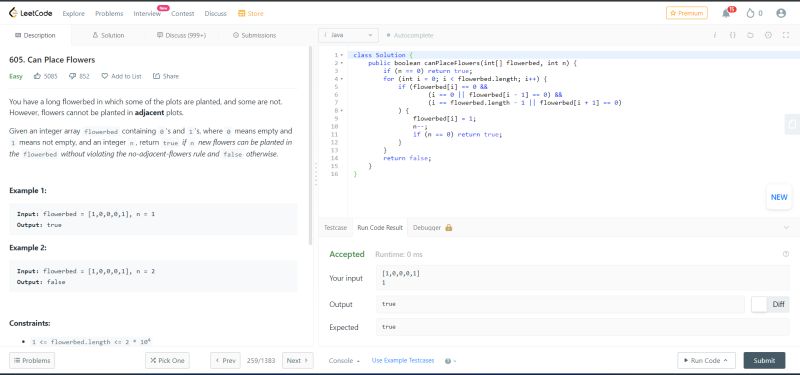Click the streak flame icon

pyautogui.click(x=750, y=14)
